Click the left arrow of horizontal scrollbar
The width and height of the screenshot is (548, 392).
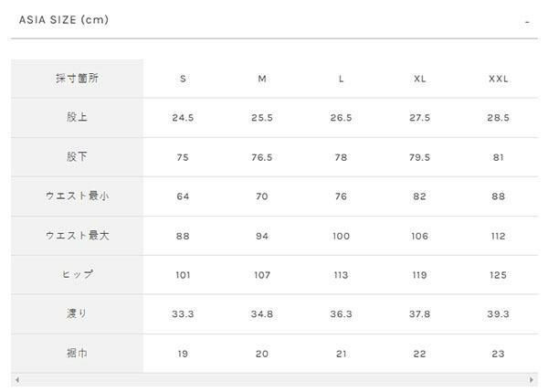(x=16, y=379)
